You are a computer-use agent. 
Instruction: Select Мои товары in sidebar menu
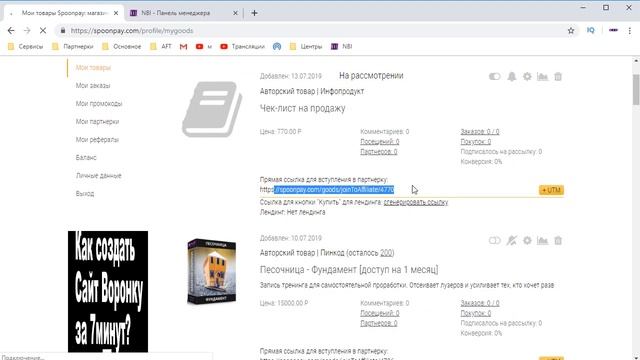pos(93,67)
